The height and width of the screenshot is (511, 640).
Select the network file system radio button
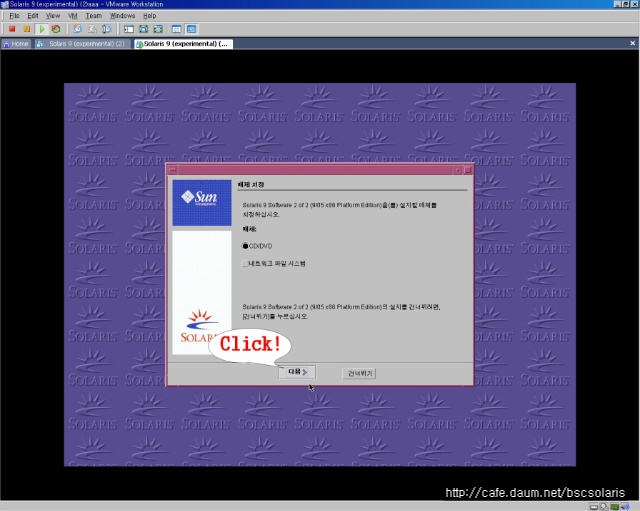point(245,263)
